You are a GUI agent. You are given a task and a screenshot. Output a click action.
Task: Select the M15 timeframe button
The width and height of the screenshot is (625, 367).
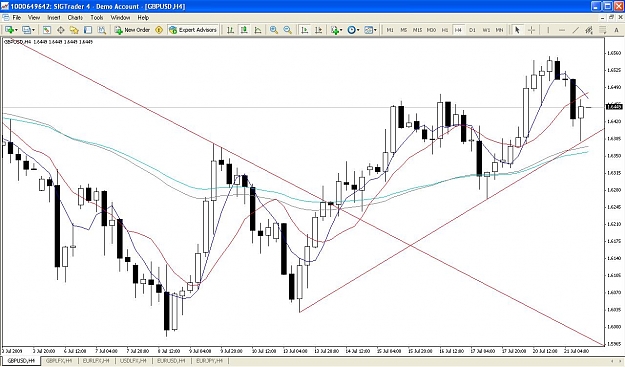tap(417, 30)
